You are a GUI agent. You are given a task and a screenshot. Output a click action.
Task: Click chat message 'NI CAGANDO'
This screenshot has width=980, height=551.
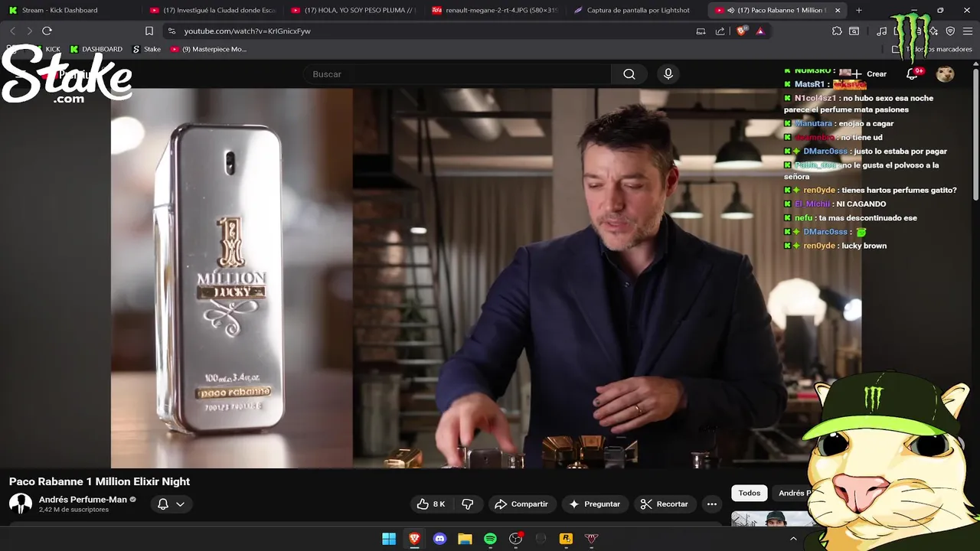pyautogui.click(x=861, y=204)
